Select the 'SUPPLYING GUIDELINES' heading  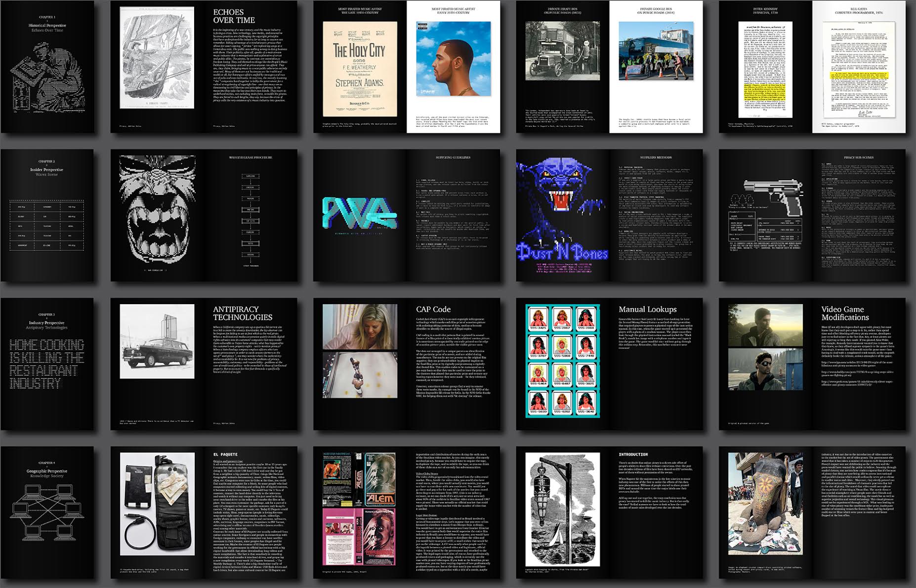point(453,157)
